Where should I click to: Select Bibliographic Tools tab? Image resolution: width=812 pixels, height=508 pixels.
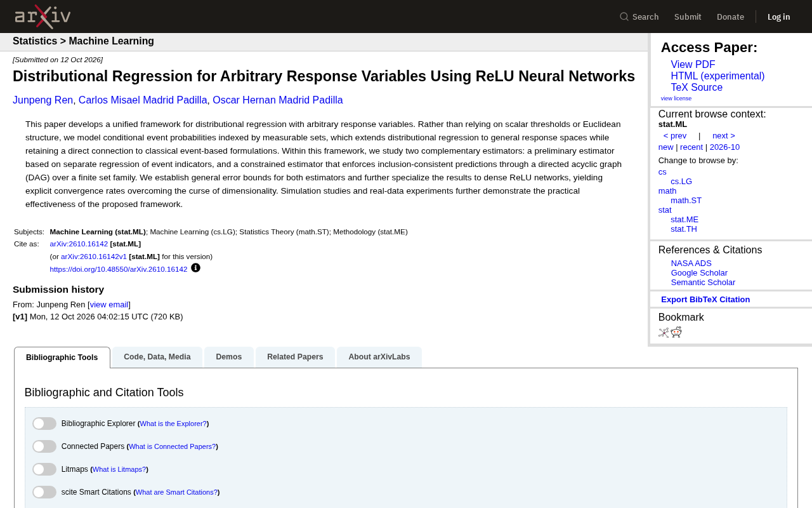(62, 358)
